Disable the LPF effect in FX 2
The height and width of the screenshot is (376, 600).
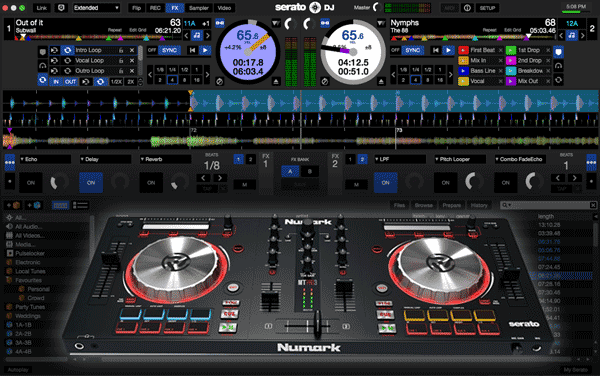coord(385,182)
